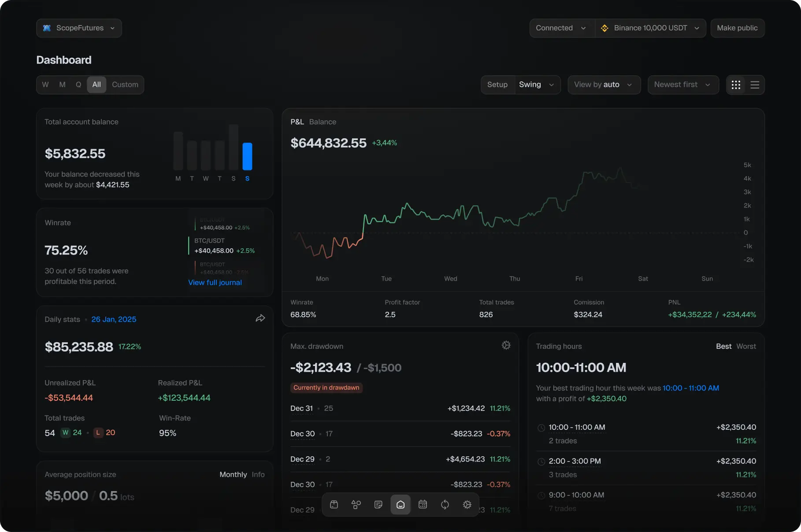Switch chart to Balance tab
The image size is (801, 532).
[x=323, y=122]
